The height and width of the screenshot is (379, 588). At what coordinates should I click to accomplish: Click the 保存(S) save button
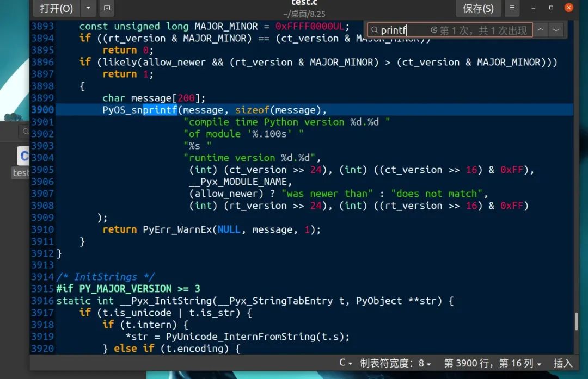[x=478, y=8]
